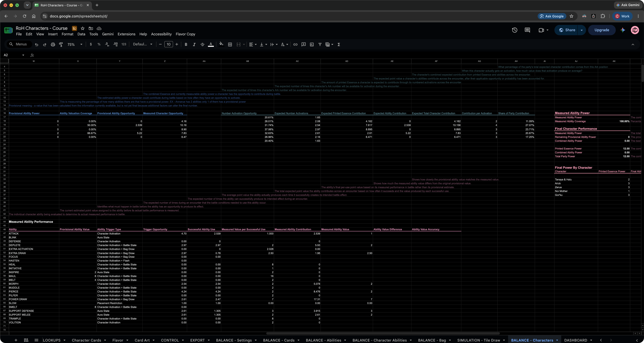Open the text color picker
Screen dimensions: 644x343
(x=211, y=44)
